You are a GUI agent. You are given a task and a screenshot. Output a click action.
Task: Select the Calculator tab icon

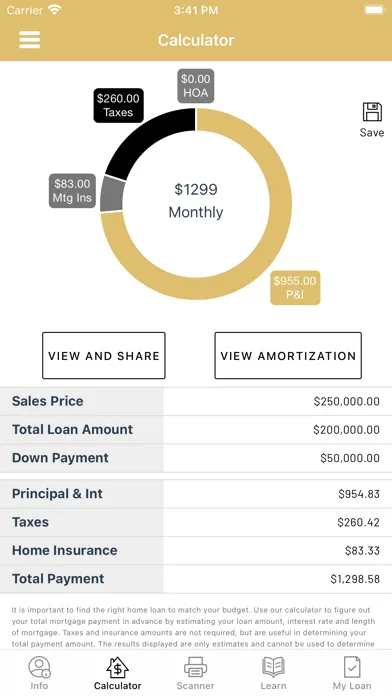[117, 668]
